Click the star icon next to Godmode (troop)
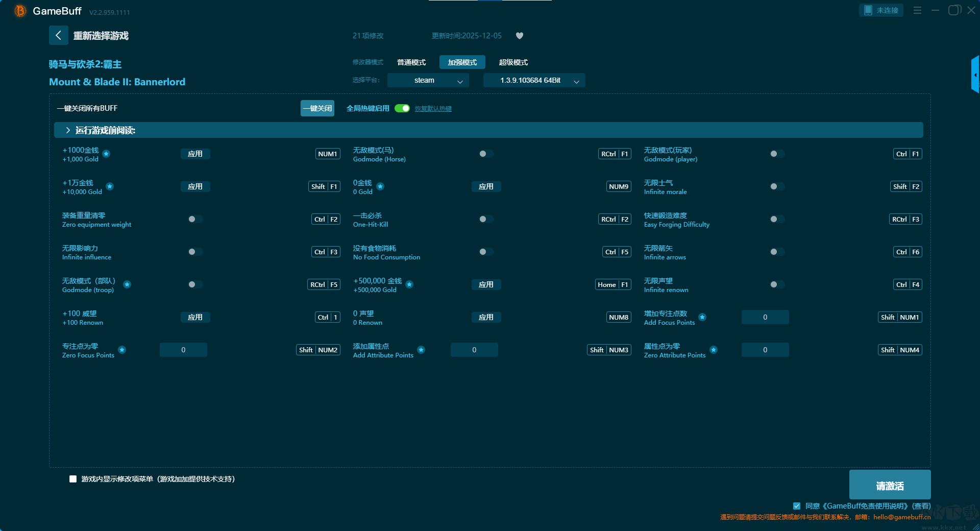Image resolution: width=980 pixels, height=531 pixels. [x=127, y=284]
